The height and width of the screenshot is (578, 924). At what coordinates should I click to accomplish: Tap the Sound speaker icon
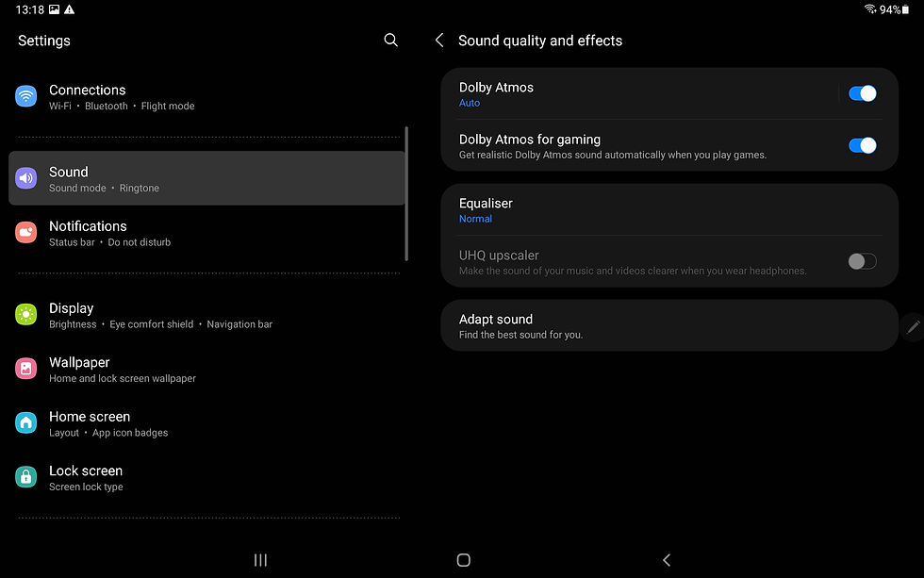[x=26, y=178]
